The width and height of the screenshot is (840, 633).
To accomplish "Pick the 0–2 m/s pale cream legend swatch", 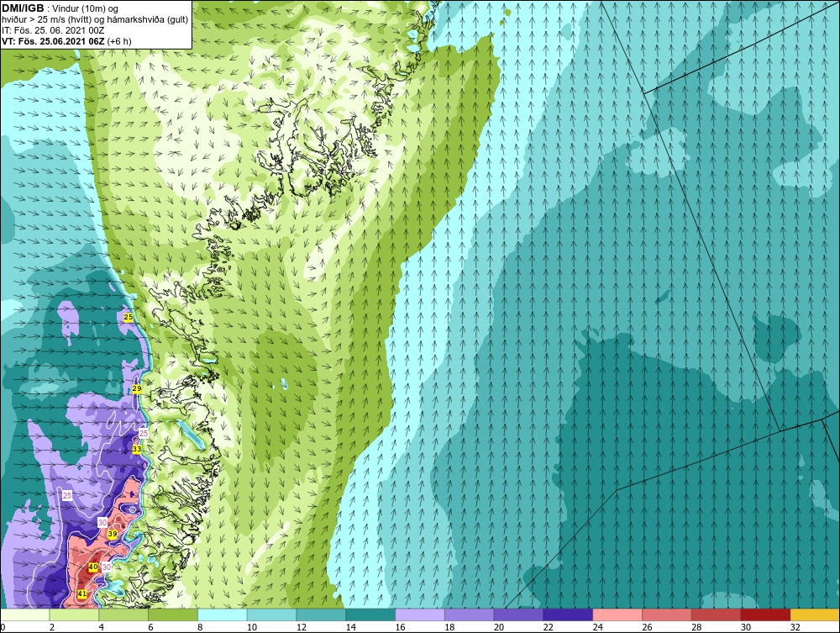I will 24,615.
